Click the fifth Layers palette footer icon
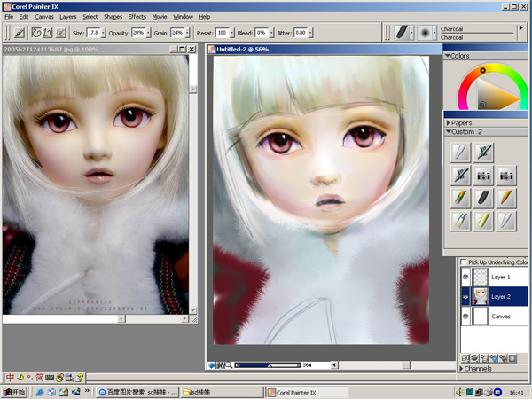This screenshot has height=399, width=532. [503, 358]
